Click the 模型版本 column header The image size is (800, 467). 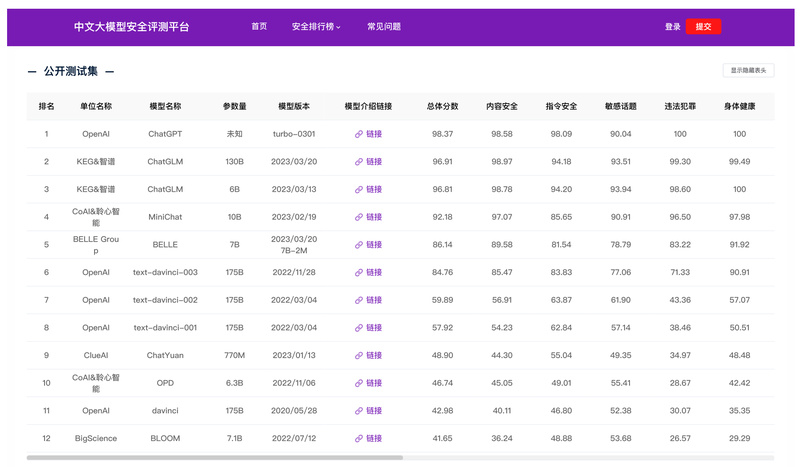click(x=294, y=106)
